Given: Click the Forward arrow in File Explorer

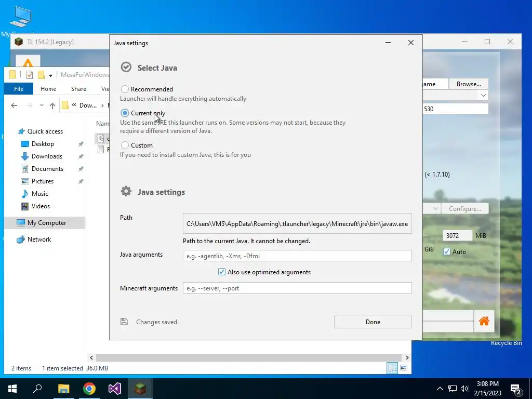Looking at the screenshot, I should pos(30,105).
